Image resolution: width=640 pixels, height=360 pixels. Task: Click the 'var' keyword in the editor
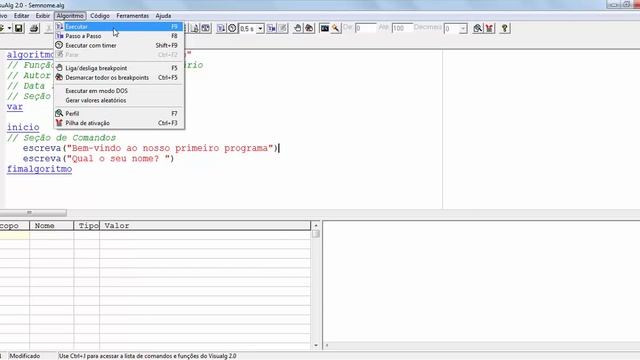[x=15, y=107]
